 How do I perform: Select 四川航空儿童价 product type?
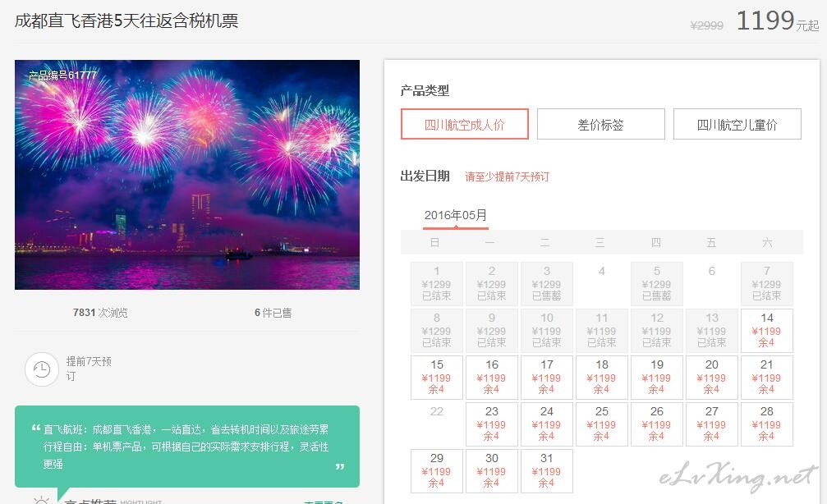(737, 125)
